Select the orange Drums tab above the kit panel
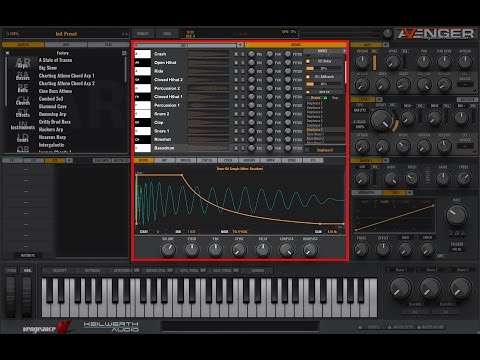480x360 pixels. coord(296,45)
